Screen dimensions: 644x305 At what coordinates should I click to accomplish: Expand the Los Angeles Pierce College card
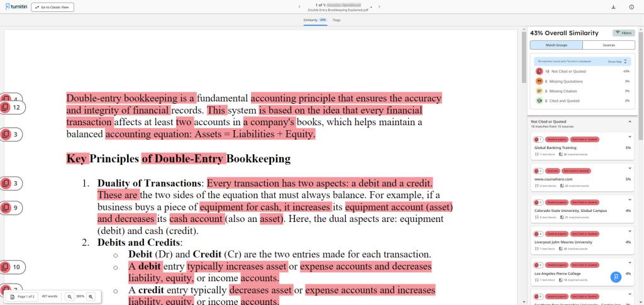(x=630, y=262)
